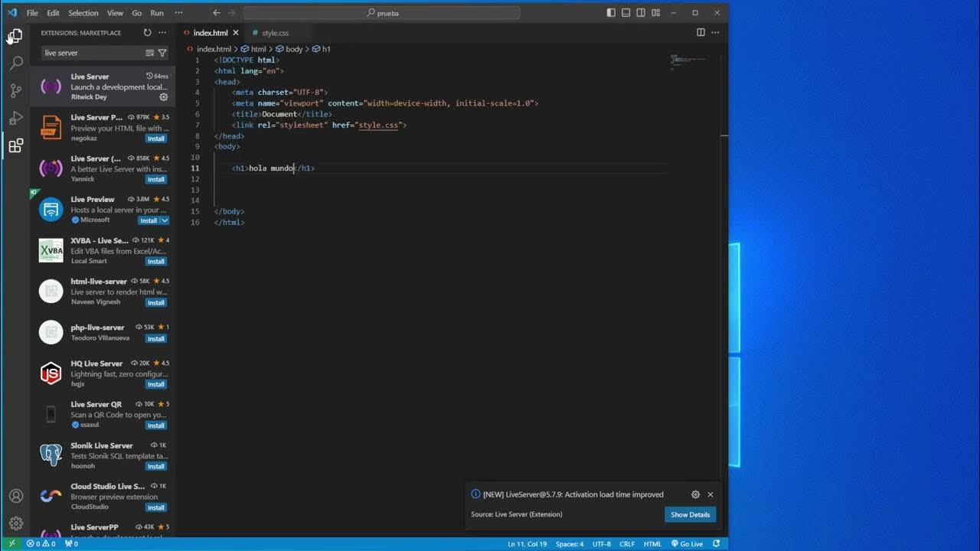980x551 pixels.
Task: Split the editor to the right
Action: [701, 33]
